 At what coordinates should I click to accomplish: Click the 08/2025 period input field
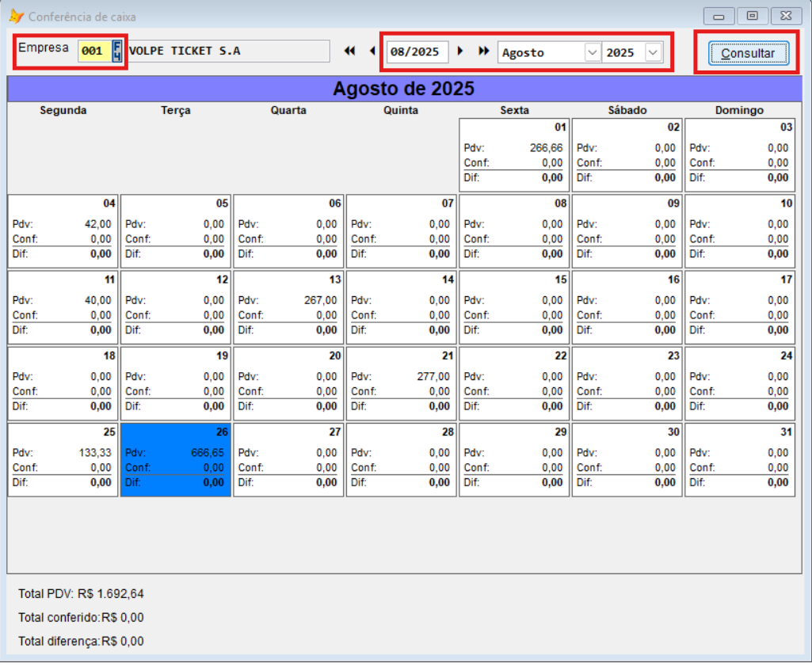coord(417,52)
